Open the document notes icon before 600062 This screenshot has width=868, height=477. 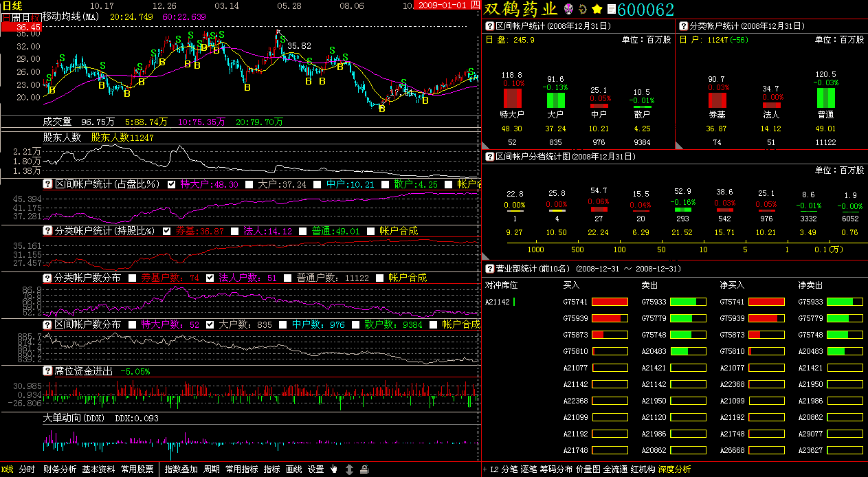tap(611, 9)
